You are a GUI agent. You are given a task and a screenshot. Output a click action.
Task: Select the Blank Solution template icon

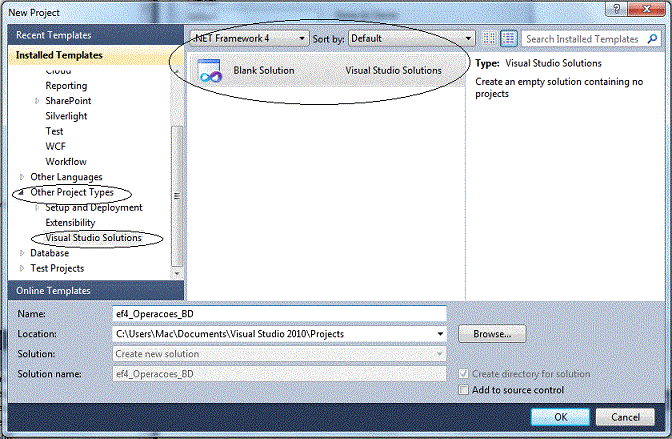click(210, 71)
